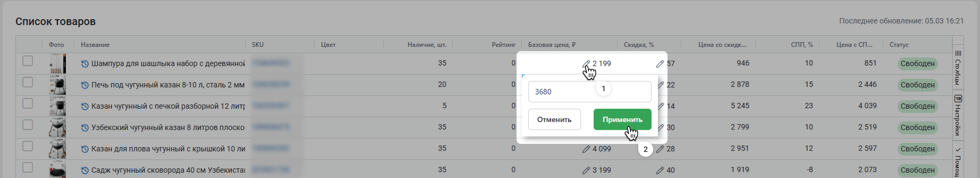
Task: Open price history icon for Шампура row
Action: 85,64
